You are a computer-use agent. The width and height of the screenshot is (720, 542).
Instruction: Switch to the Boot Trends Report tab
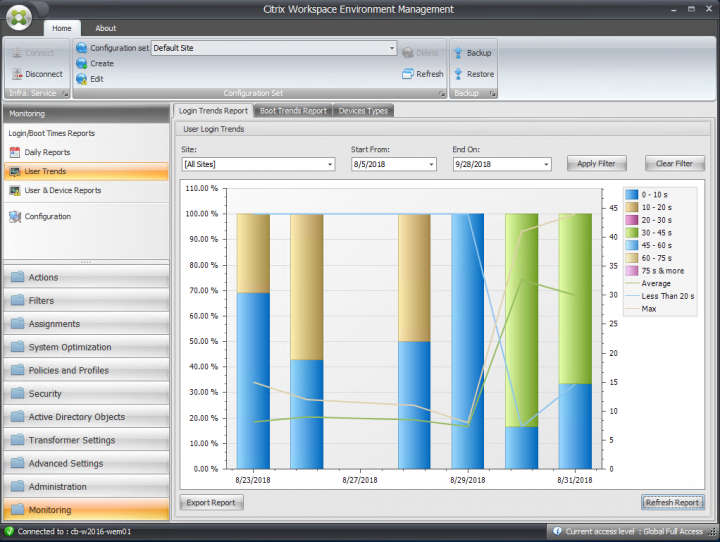(x=293, y=111)
